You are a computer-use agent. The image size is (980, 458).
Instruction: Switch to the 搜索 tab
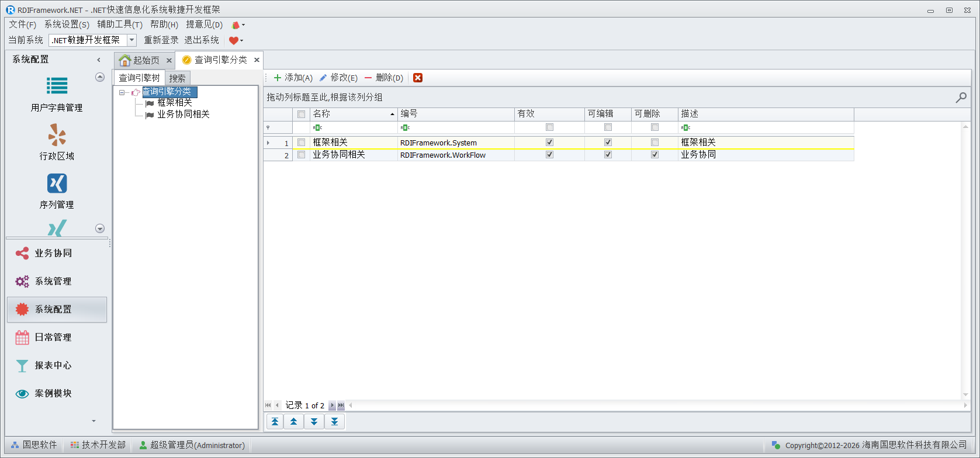(x=178, y=78)
